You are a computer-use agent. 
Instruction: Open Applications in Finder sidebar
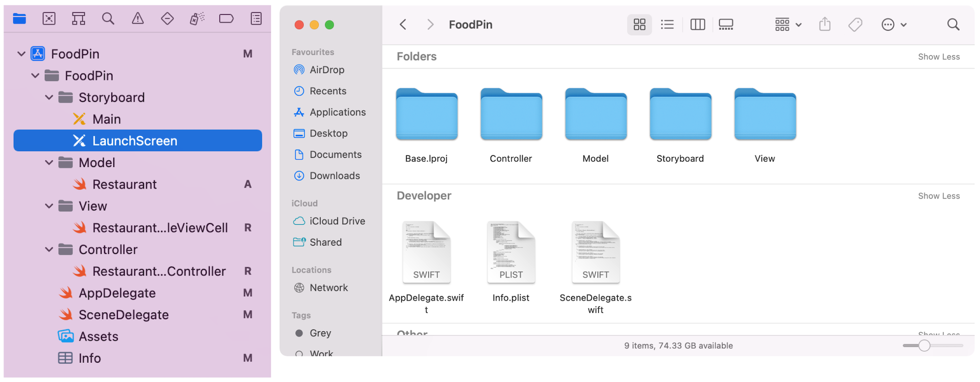click(x=331, y=112)
